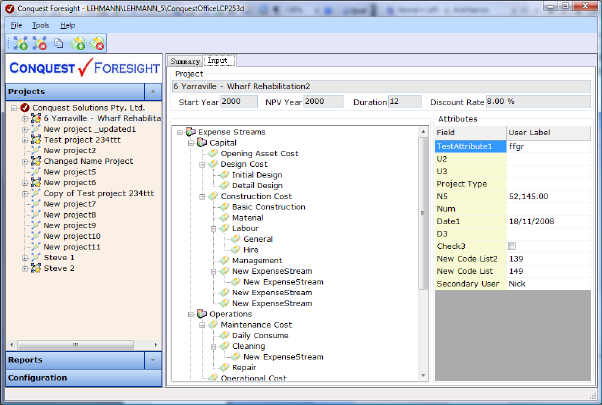Click the Delete Project toolbar icon
The height and width of the screenshot is (405, 602).
pos(40,43)
